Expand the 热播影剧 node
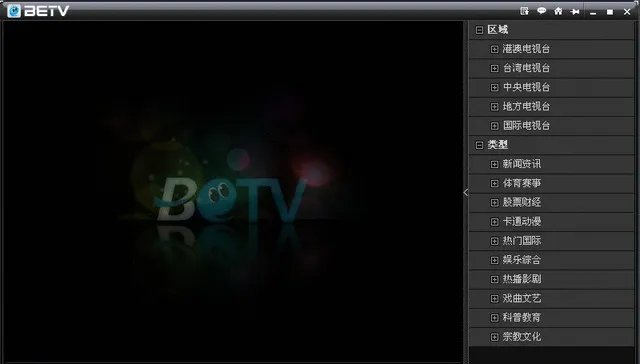 click(494, 280)
